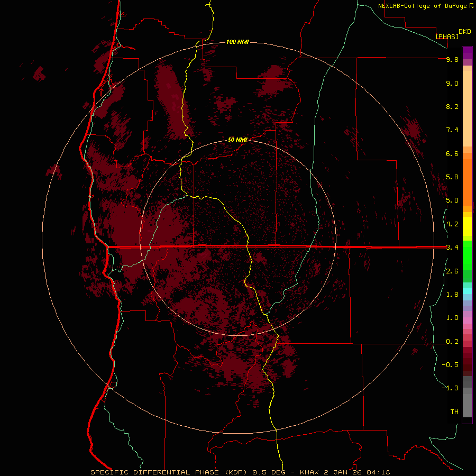Click the 6.6 scale value
Screen dimensions: 476x476
coord(452,153)
